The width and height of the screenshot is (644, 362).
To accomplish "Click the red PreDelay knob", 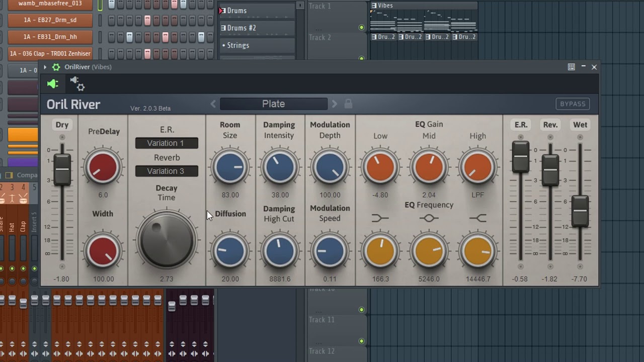I will coord(103,167).
